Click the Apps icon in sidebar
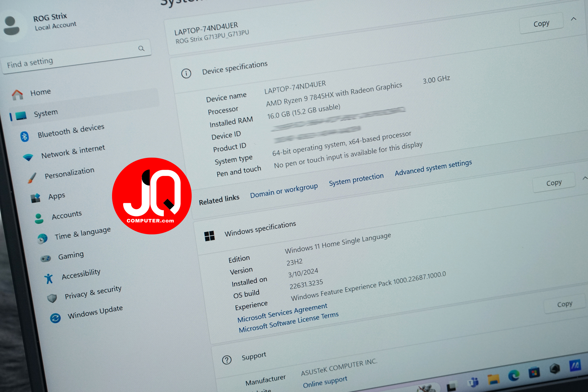This screenshot has height=392, width=588. 36,198
